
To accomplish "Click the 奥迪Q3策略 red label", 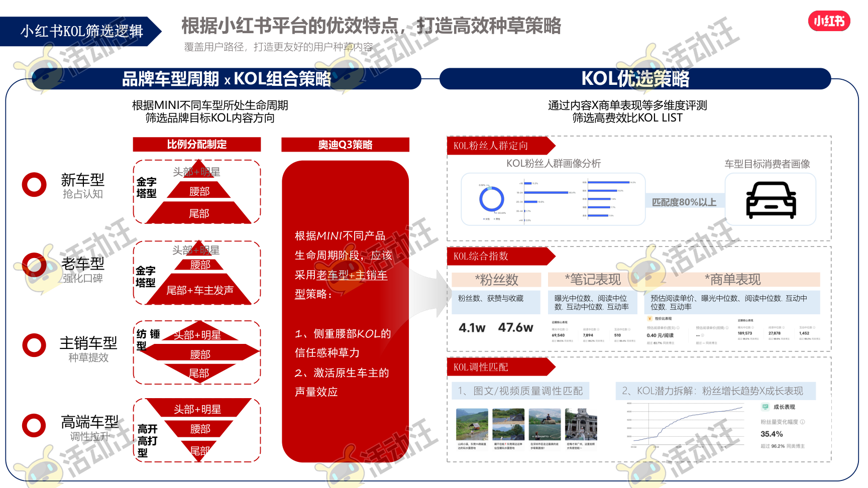I will 345,145.
